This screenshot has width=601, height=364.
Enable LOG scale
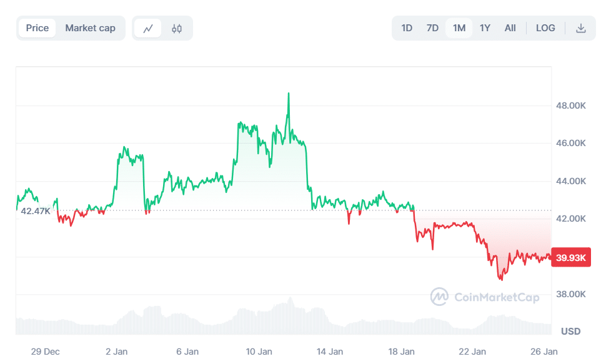[x=545, y=28]
